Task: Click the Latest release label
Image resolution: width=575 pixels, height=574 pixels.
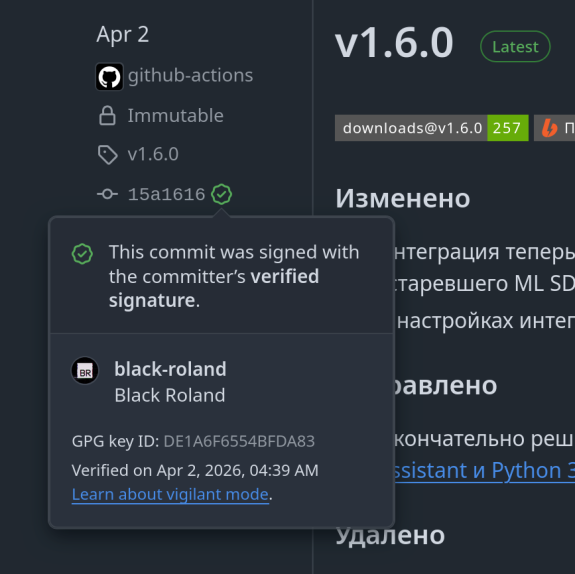Action: [x=515, y=47]
